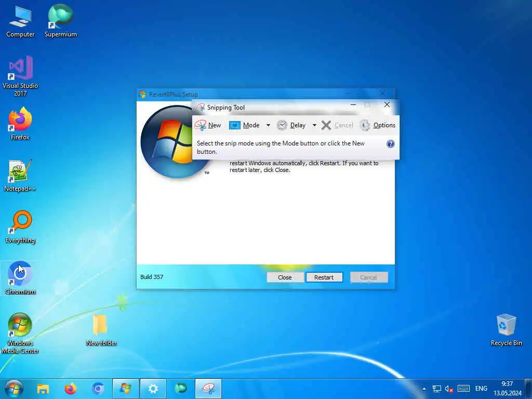Open the Start menu orb

point(14,389)
